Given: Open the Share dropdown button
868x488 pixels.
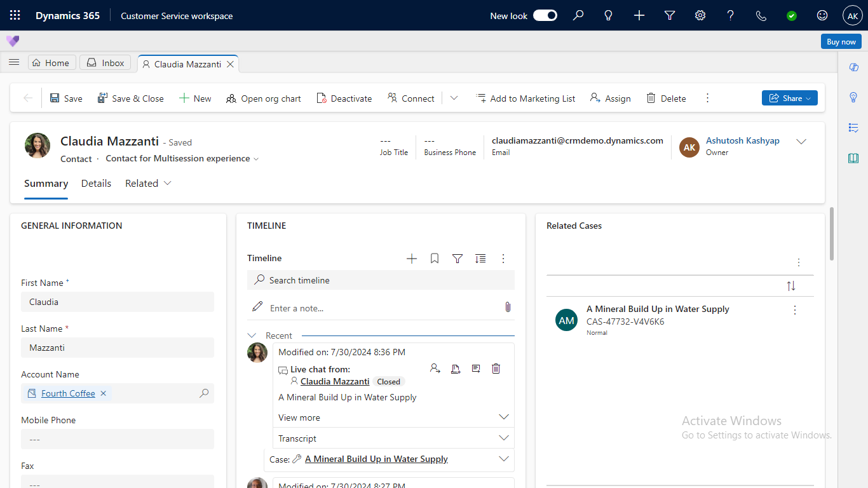Looking at the screenshot, I should [789, 98].
